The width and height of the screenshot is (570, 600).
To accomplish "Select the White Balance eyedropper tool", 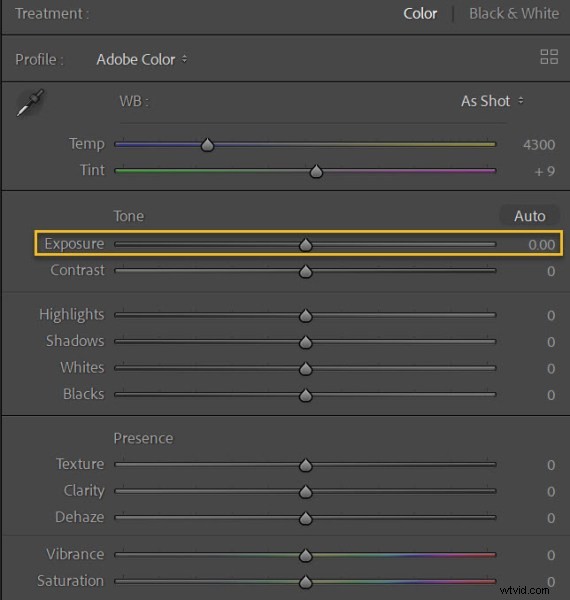I will [30, 102].
